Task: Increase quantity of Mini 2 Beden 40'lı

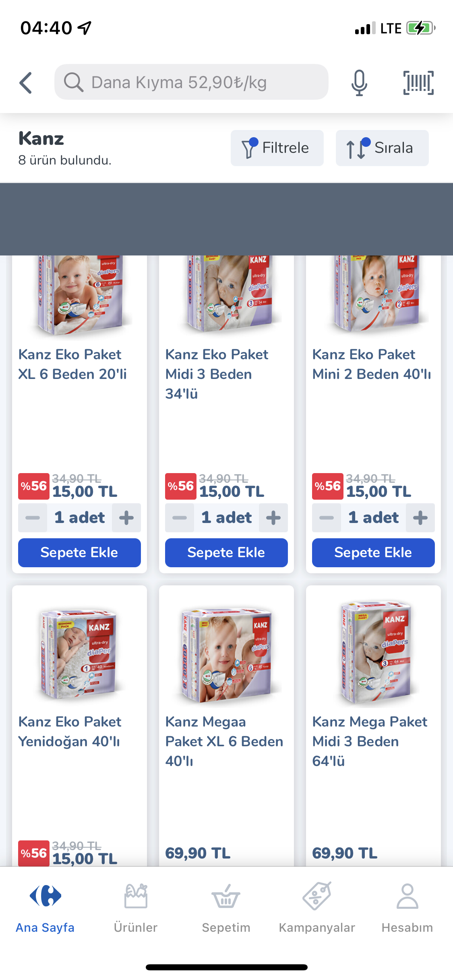Action: [x=420, y=518]
